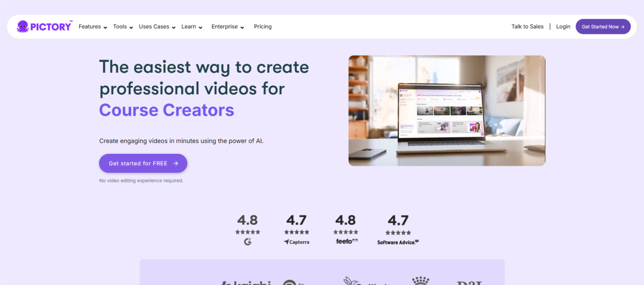
Task: Open the Login link
Action: pos(563,27)
